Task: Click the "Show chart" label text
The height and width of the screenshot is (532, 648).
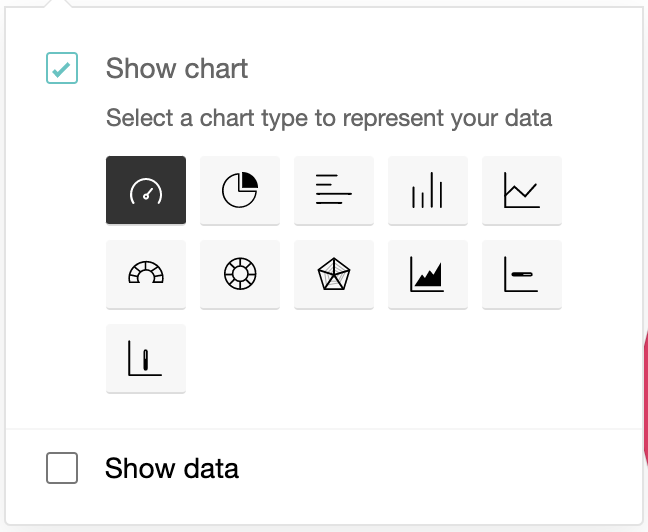Action: pos(177,69)
